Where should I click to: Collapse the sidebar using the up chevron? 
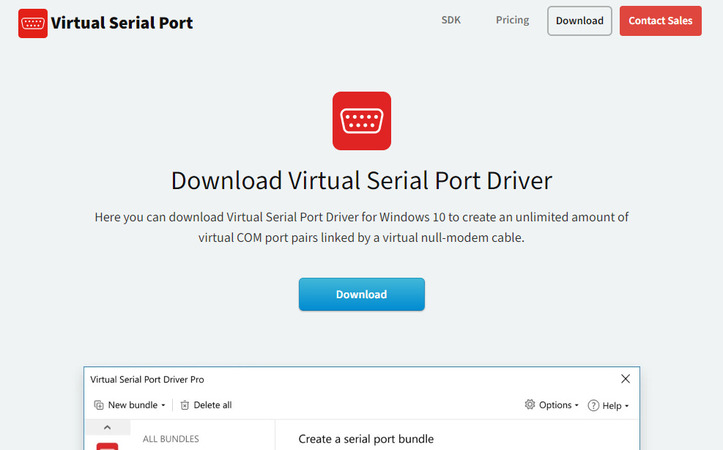pos(108,428)
